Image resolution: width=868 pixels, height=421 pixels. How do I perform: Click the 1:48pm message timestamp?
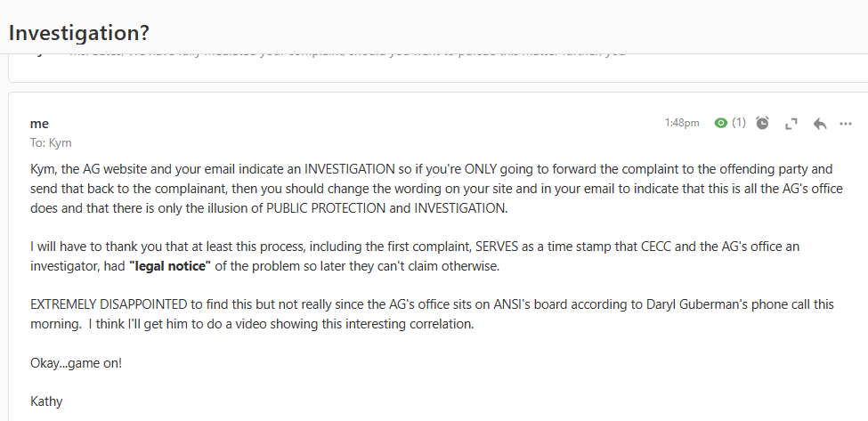(682, 123)
